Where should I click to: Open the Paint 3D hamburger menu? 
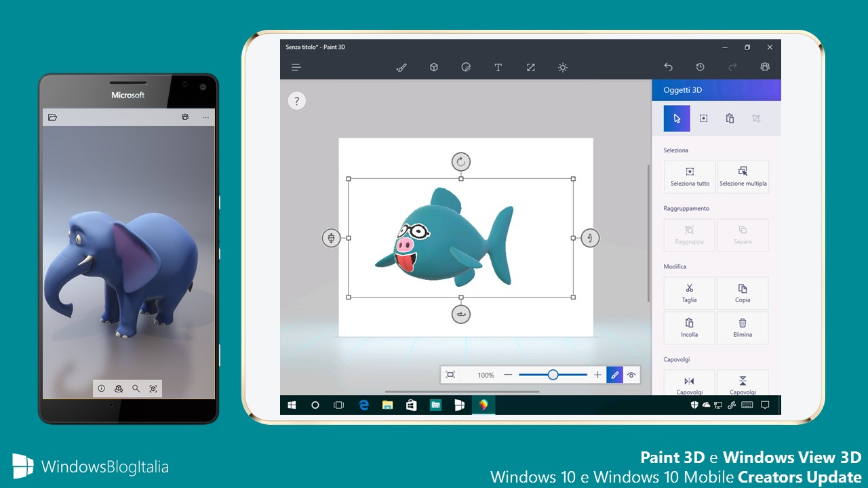pyautogui.click(x=296, y=67)
